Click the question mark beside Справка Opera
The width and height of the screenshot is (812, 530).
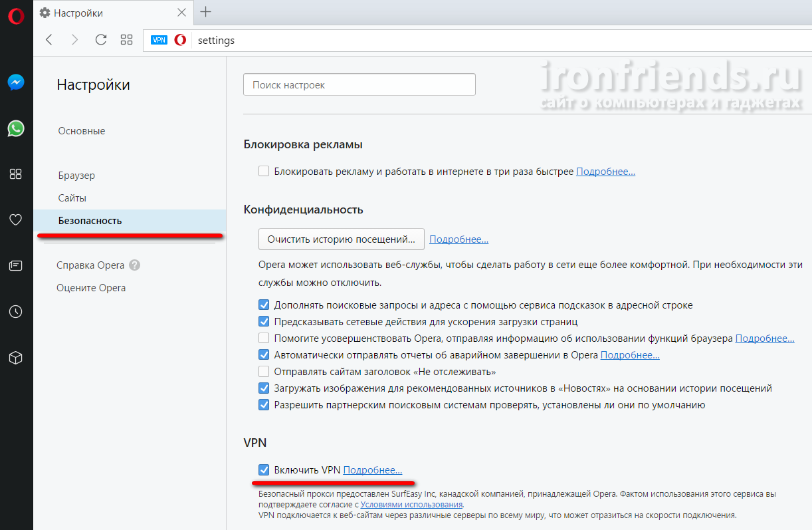pyautogui.click(x=135, y=265)
